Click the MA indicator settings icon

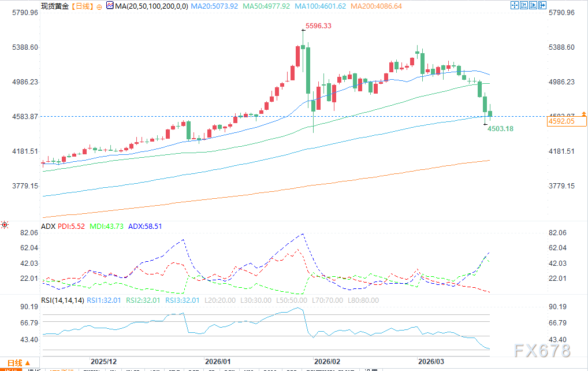coord(110,6)
